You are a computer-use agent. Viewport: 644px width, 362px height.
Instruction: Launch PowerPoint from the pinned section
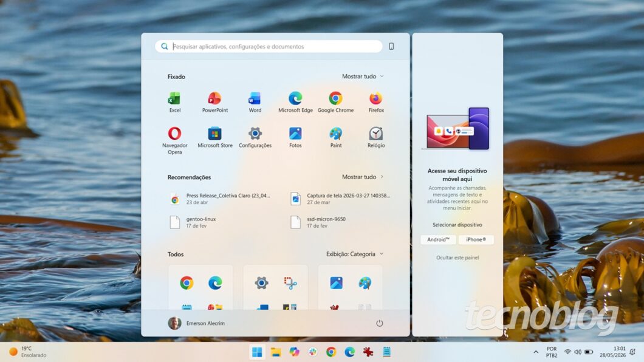click(215, 102)
